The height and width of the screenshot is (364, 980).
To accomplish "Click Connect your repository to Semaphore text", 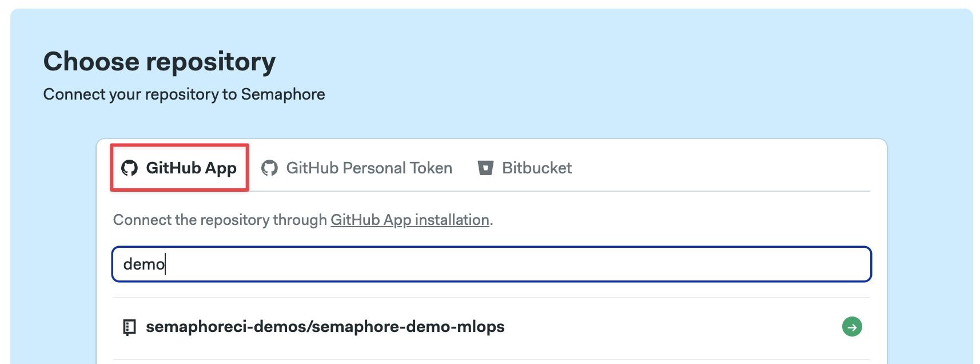I will pyautogui.click(x=184, y=94).
